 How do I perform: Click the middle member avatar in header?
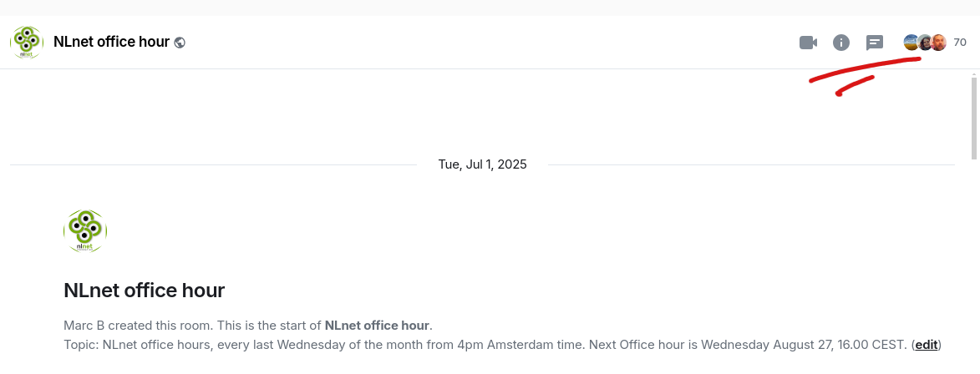924,43
